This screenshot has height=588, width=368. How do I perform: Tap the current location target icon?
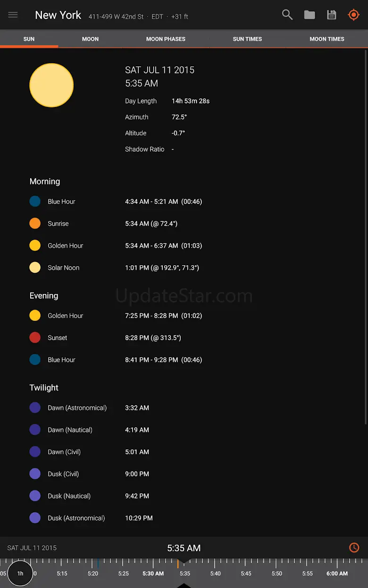353,15
